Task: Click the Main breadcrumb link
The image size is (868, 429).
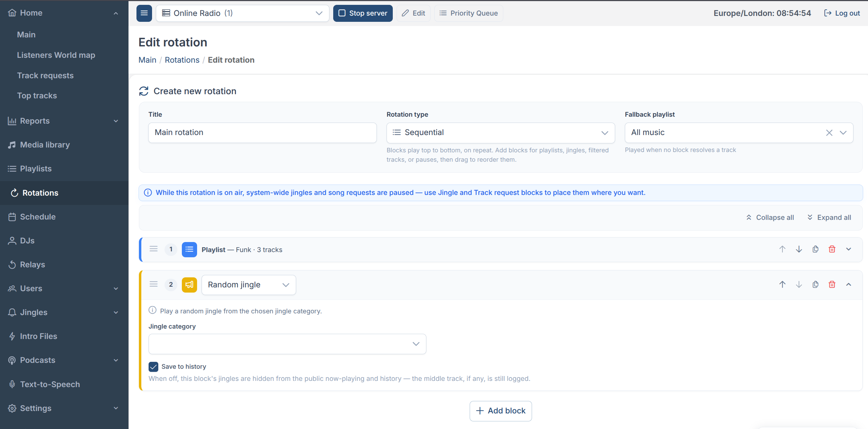Action: [147, 60]
